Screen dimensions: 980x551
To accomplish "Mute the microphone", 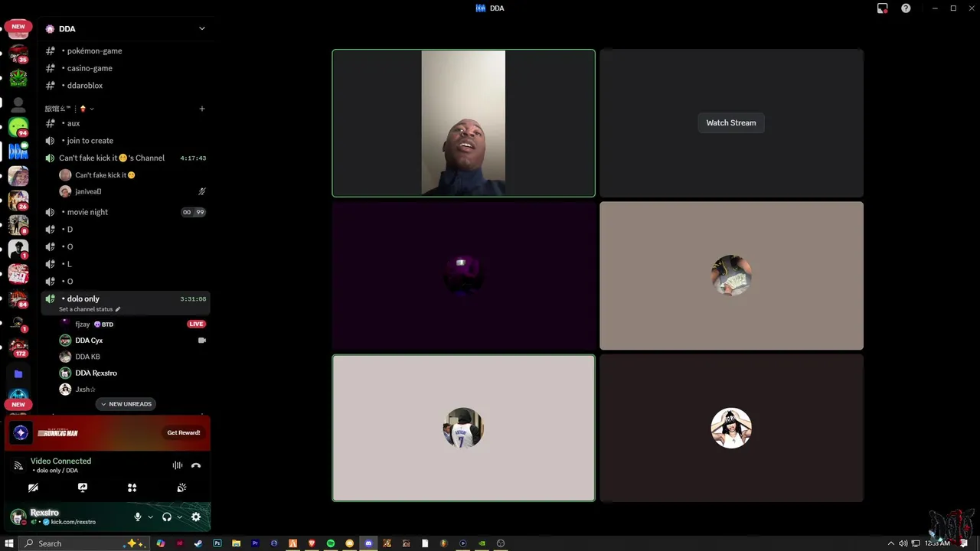I will tap(138, 517).
